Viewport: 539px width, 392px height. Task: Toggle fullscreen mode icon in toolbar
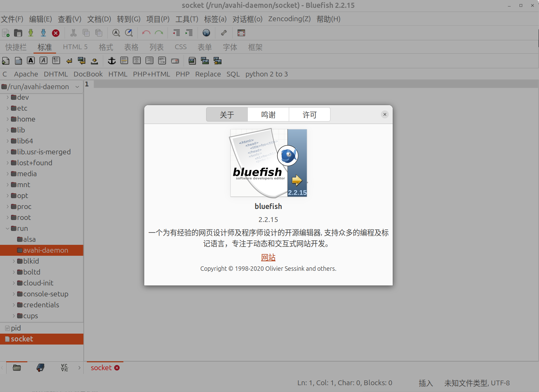point(241,33)
